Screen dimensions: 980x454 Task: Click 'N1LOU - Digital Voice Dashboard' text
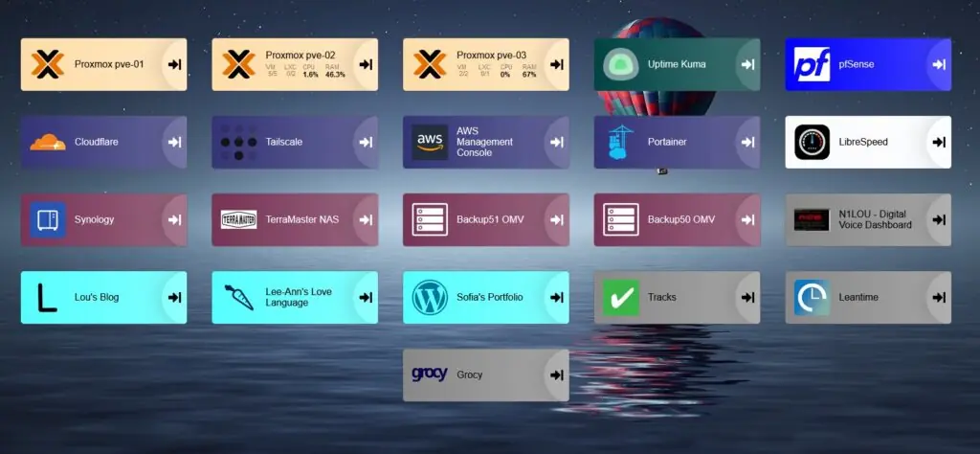[x=875, y=219]
